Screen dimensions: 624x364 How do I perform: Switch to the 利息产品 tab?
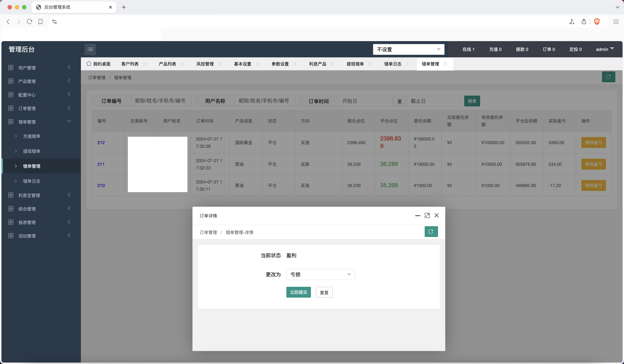318,64
